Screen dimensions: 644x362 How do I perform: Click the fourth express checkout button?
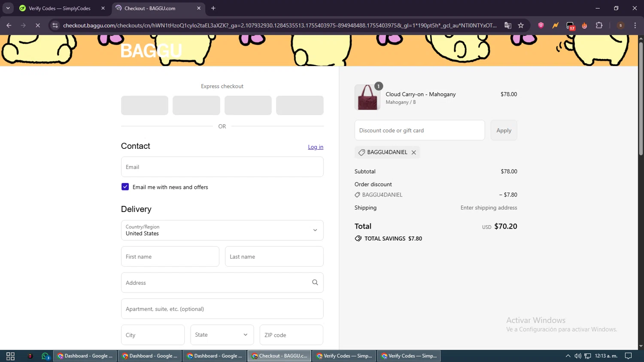coord(300,106)
